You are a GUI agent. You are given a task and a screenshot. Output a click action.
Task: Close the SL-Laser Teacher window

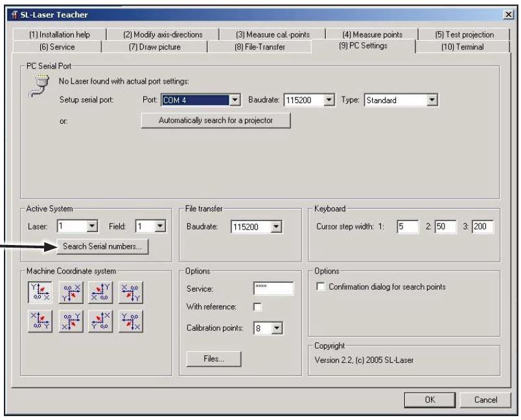coord(509,15)
